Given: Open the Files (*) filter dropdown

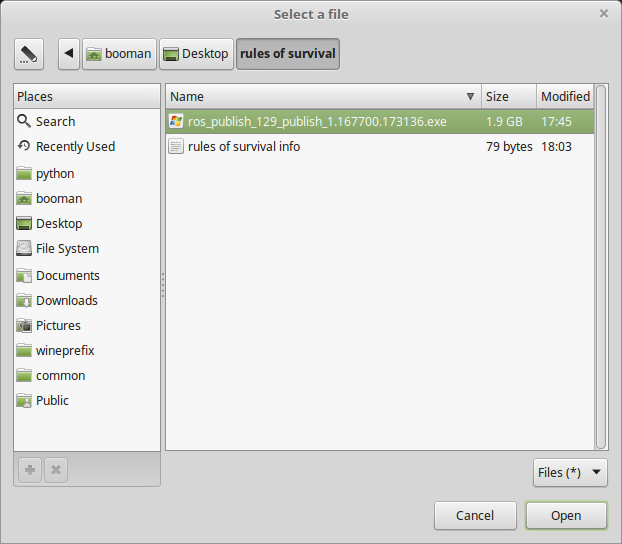Looking at the screenshot, I should pyautogui.click(x=570, y=473).
